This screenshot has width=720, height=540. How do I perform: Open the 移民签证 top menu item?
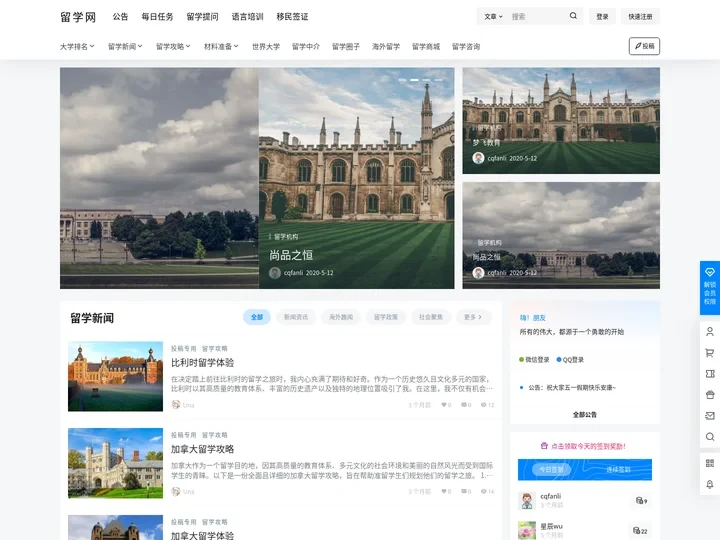292,17
